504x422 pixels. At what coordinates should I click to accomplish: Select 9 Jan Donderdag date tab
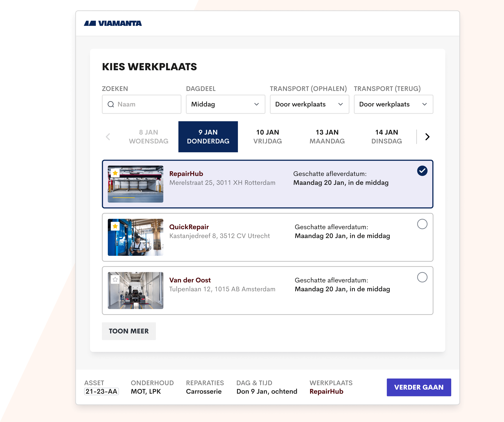click(208, 137)
